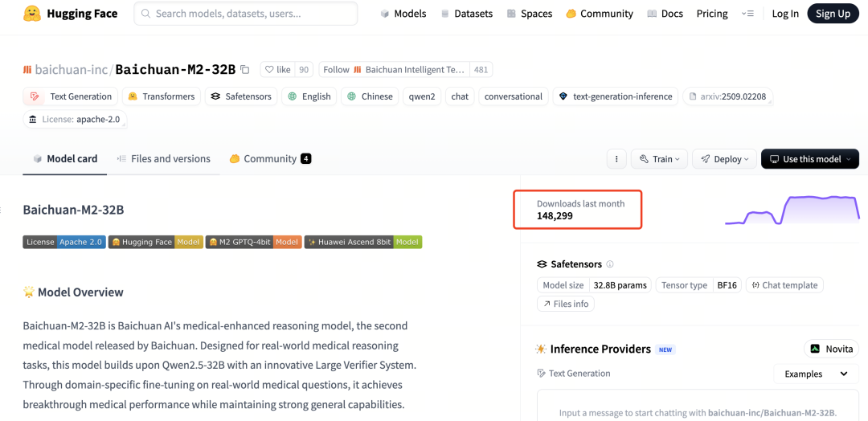The width and height of the screenshot is (868, 421).
Task: Click the Use this model button
Action: [809, 159]
